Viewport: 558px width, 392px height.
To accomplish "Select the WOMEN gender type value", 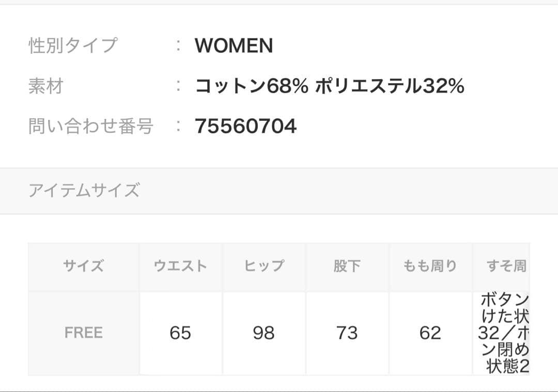I will 234,46.
